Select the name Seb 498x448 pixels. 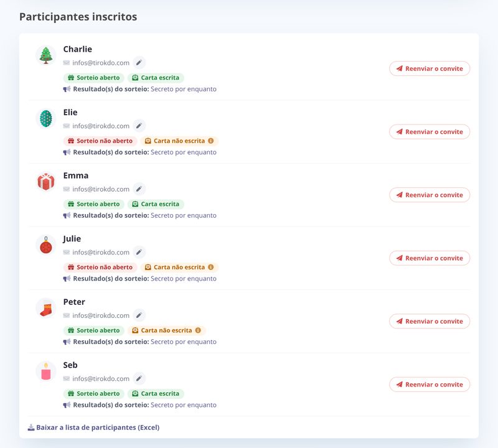click(70, 365)
